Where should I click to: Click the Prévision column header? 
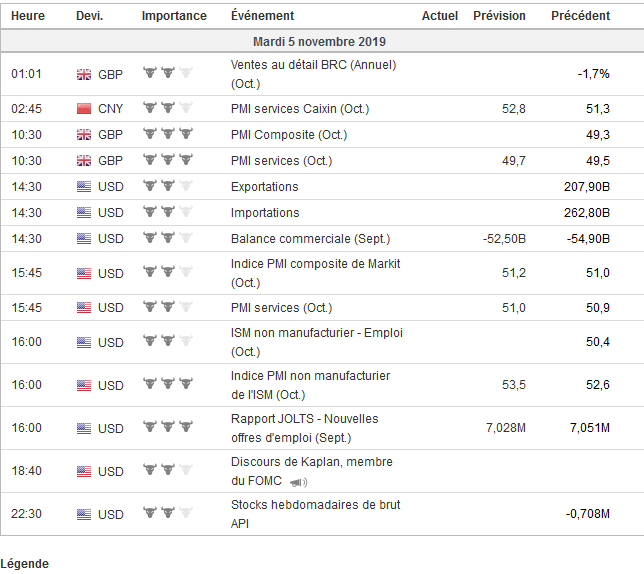(x=499, y=16)
